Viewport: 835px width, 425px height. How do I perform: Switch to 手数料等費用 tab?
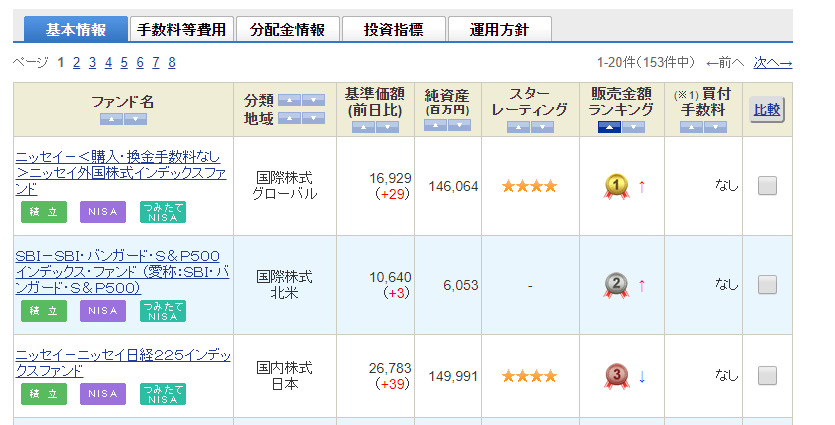(x=182, y=29)
